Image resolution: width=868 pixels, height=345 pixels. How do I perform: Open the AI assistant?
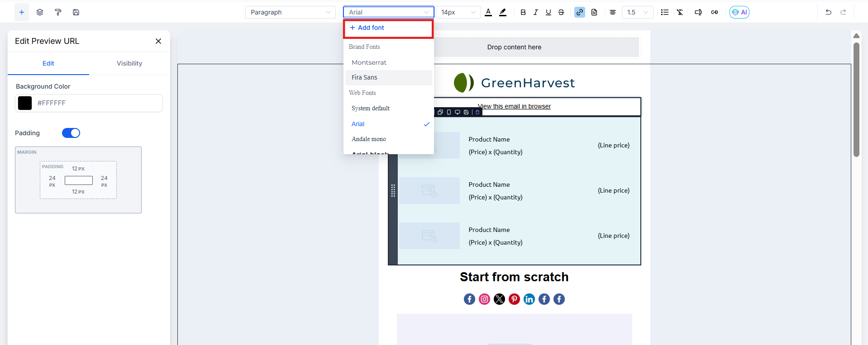[x=739, y=12]
